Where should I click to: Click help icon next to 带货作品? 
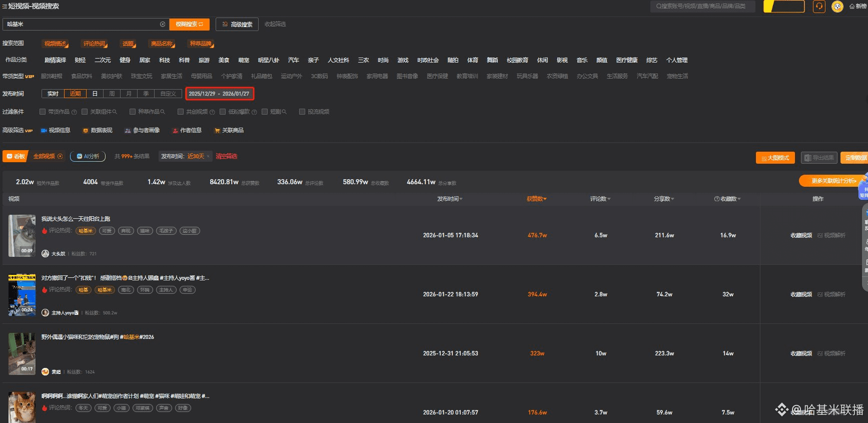tap(74, 112)
